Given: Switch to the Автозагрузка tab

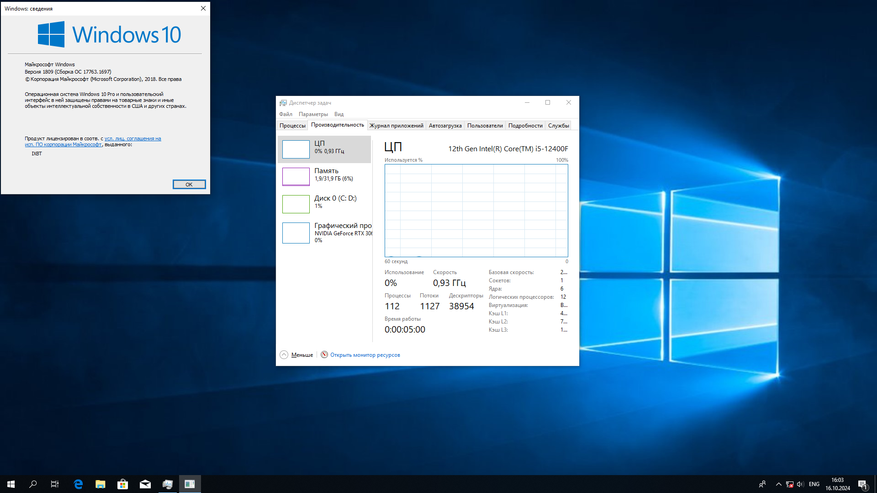Looking at the screenshot, I should [x=445, y=126].
